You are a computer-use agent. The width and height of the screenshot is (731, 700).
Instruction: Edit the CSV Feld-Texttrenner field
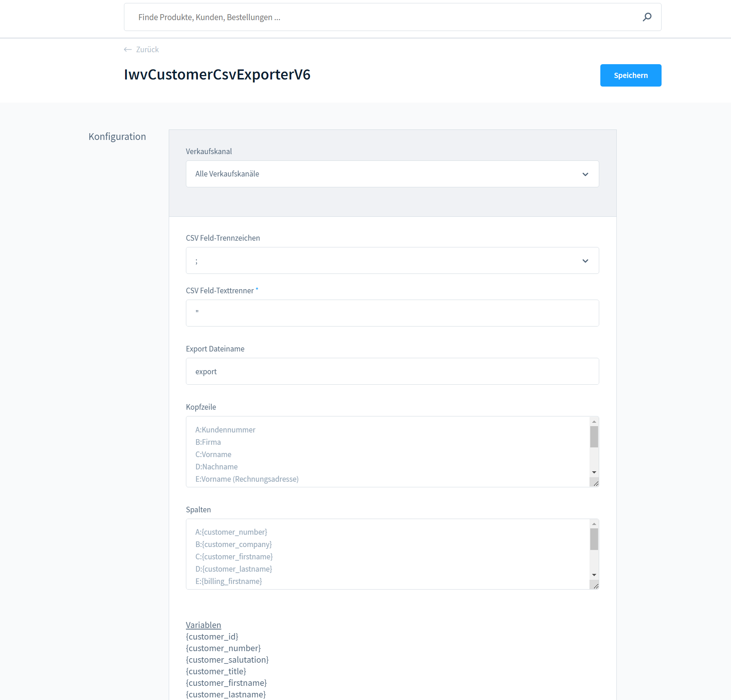392,313
